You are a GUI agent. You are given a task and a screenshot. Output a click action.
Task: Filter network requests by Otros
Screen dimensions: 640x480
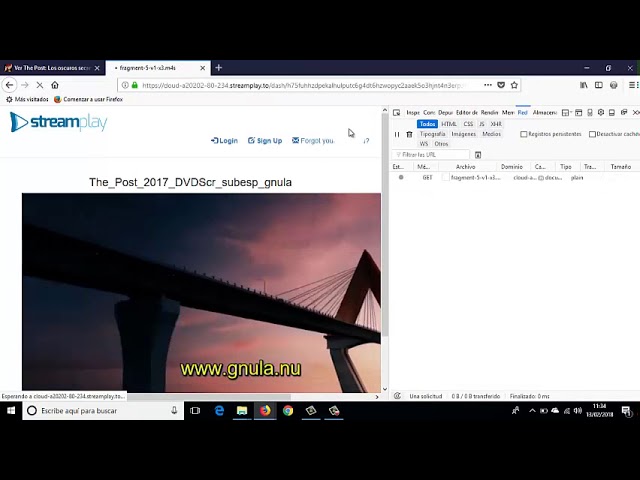pos(441,144)
